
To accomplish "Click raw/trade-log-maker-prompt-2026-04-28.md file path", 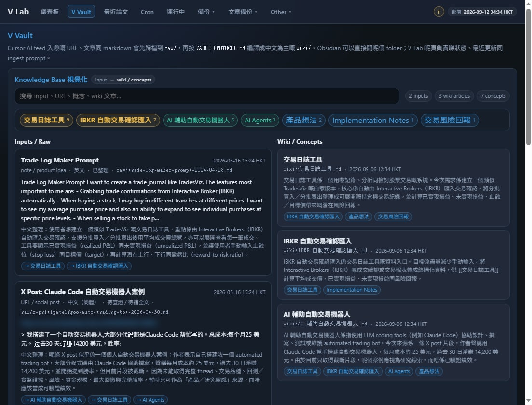I will [175, 170].
